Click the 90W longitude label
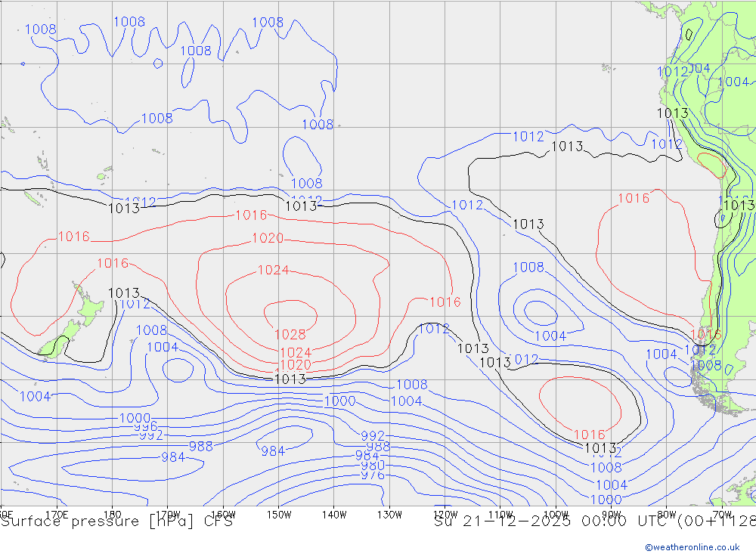 pyautogui.click(x=612, y=515)
